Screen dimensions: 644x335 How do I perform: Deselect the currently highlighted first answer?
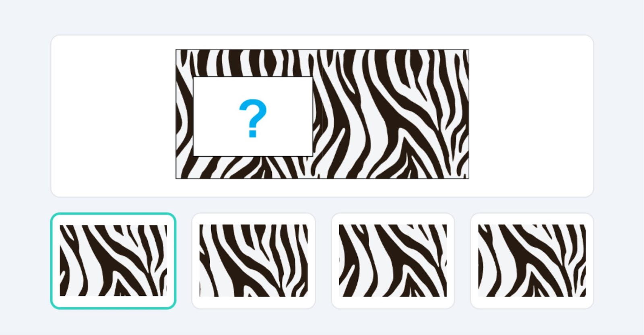[x=113, y=261]
